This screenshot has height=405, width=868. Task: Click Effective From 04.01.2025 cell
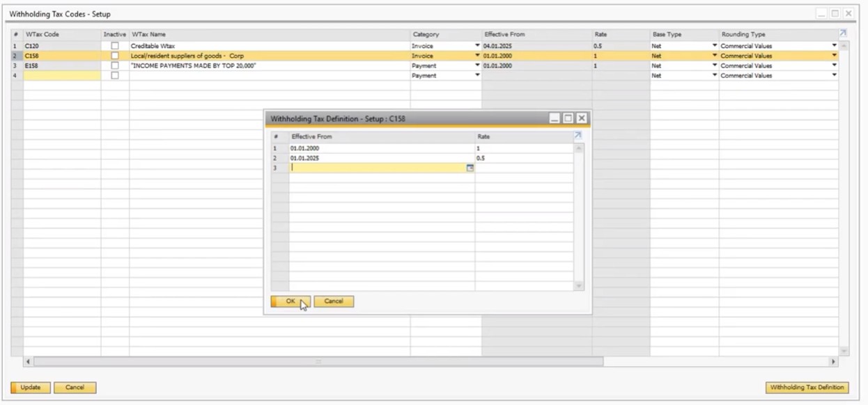point(537,46)
